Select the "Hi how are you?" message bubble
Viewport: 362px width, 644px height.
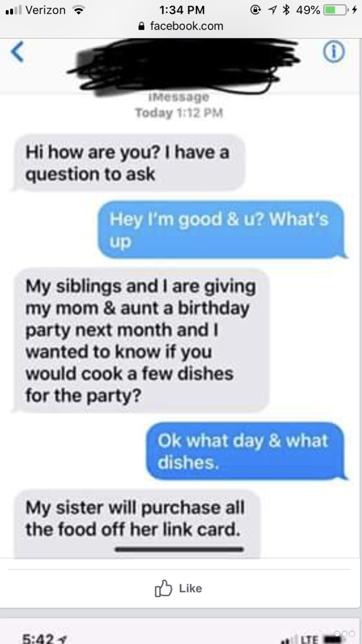pyautogui.click(x=129, y=163)
